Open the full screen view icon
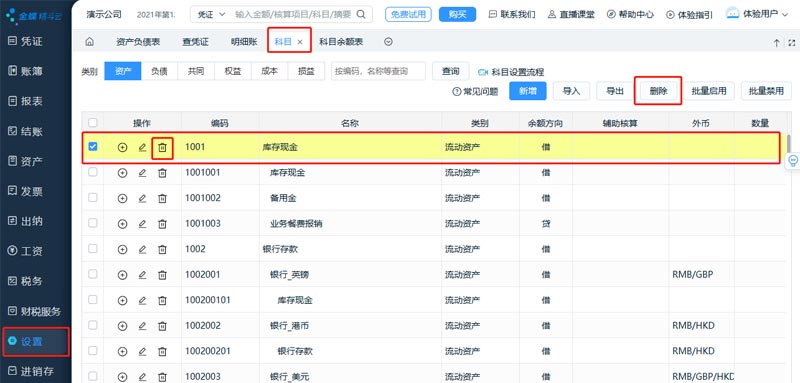Image resolution: width=800 pixels, height=383 pixels. 791,43
